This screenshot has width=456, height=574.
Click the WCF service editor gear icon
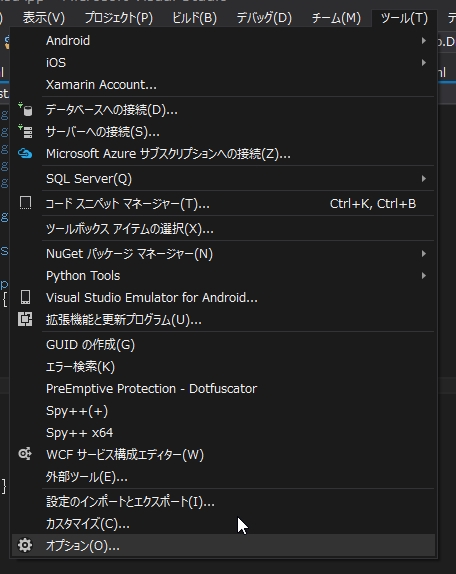pos(25,454)
